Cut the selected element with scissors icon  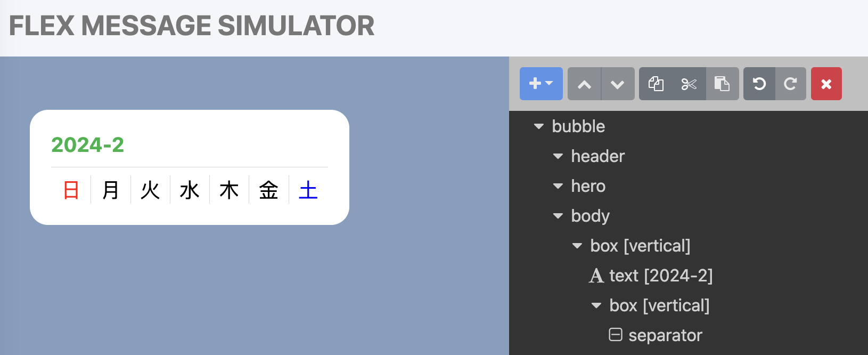pyautogui.click(x=689, y=84)
